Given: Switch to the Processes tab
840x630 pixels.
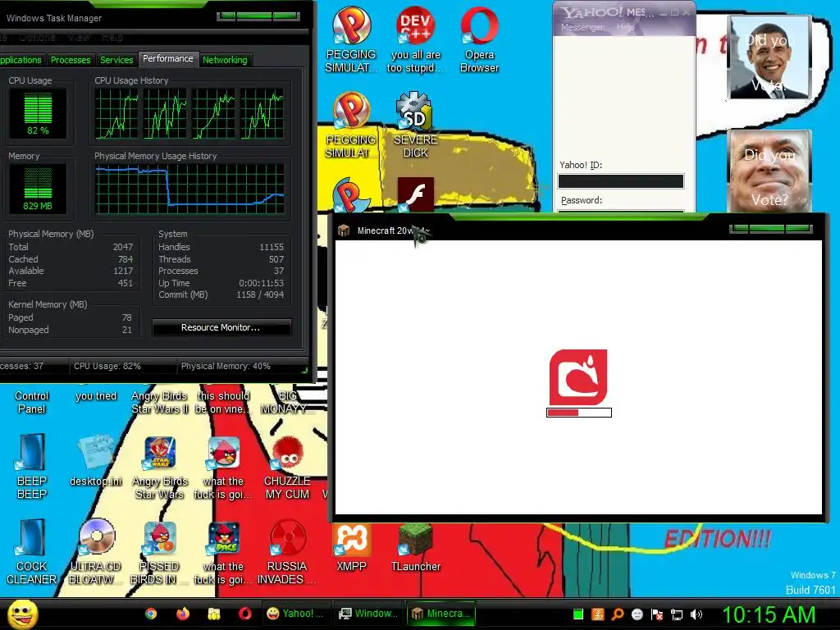Looking at the screenshot, I should tap(71, 60).
